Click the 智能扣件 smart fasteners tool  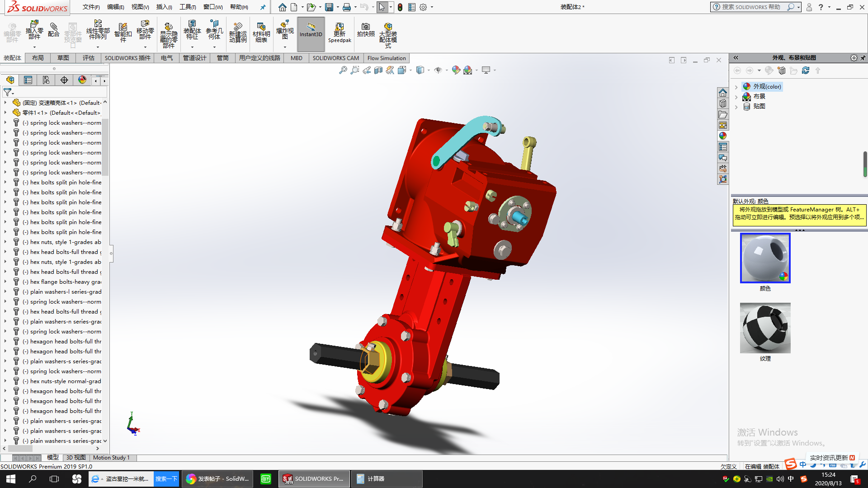(123, 32)
